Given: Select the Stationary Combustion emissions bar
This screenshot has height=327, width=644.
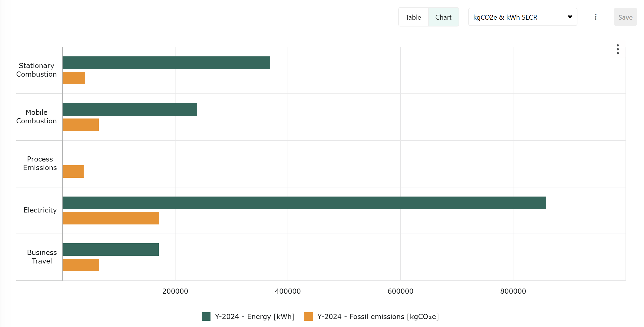Looking at the screenshot, I should pyautogui.click(x=74, y=78).
